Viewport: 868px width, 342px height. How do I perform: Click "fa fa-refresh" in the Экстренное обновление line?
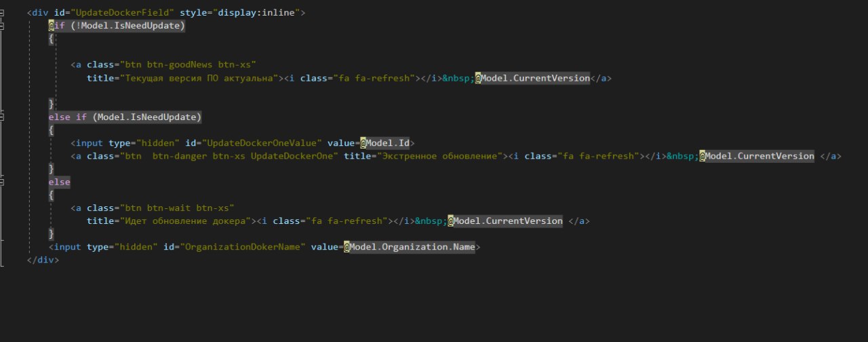point(597,156)
